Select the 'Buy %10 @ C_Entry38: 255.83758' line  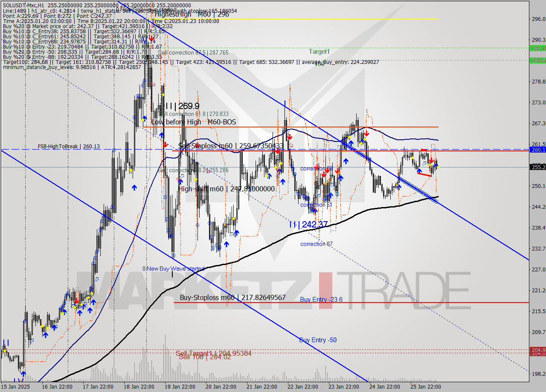[x=83, y=31]
